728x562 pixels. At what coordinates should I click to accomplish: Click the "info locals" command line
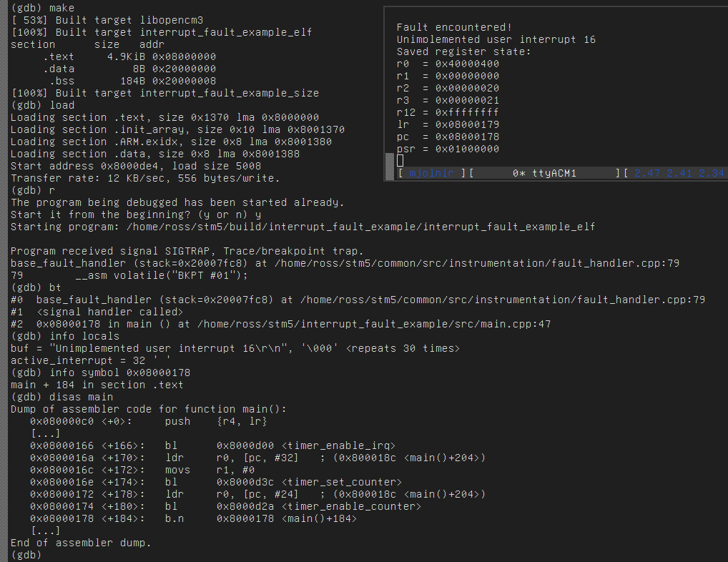click(84, 336)
